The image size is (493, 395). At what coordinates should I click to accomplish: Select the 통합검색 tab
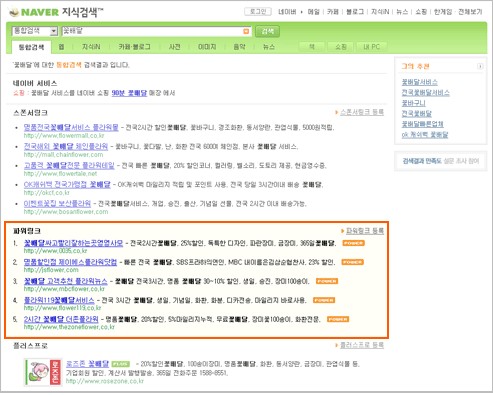point(31,47)
